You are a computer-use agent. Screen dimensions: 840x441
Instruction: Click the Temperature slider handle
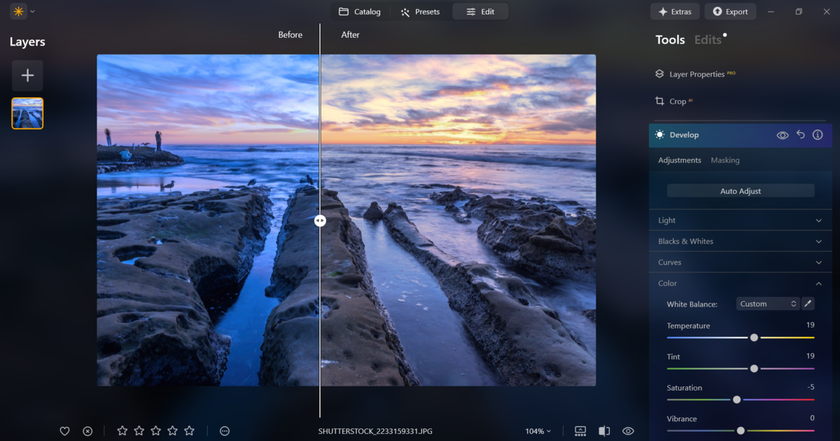click(754, 338)
